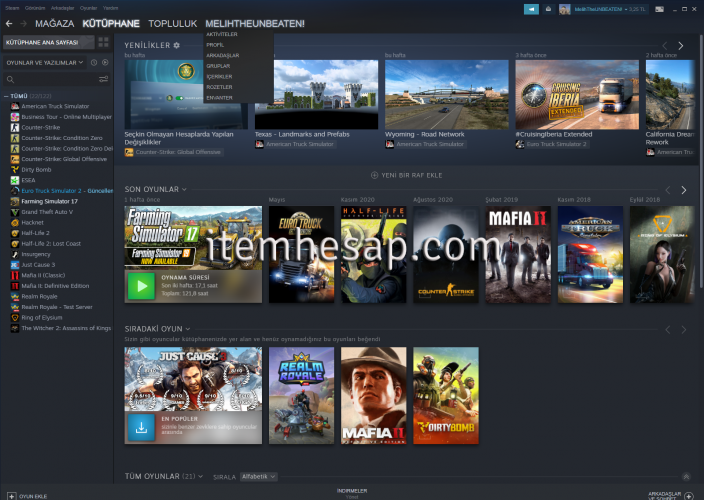Collapse the TÜMÜ game list section

point(6,96)
